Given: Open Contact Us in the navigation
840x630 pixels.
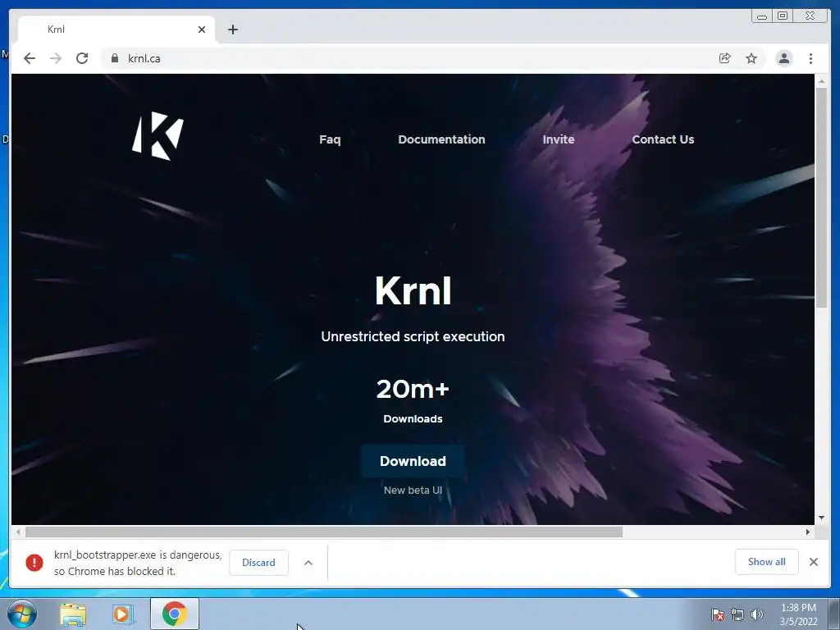Looking at the screenshot, I should tap(663, 139).
